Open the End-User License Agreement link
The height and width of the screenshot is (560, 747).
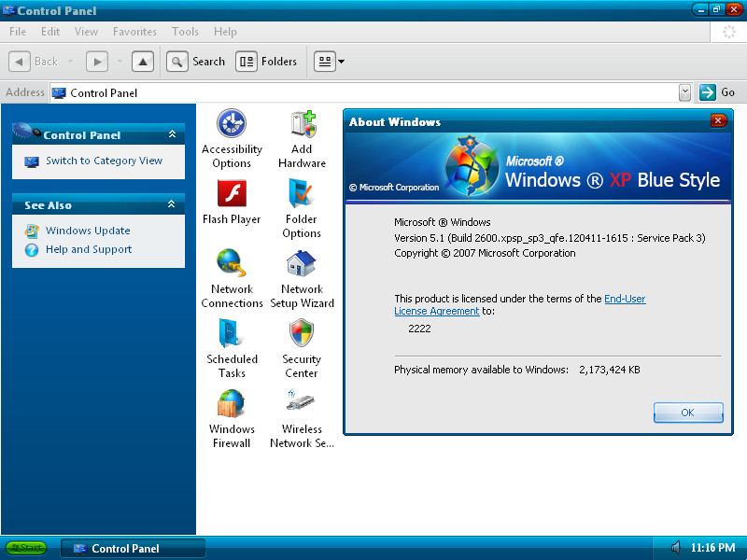click(625, 299)
